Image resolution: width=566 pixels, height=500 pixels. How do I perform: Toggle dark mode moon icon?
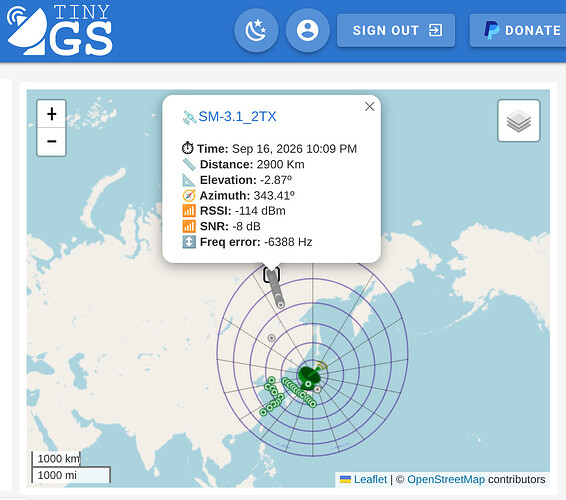pos(256,30)
